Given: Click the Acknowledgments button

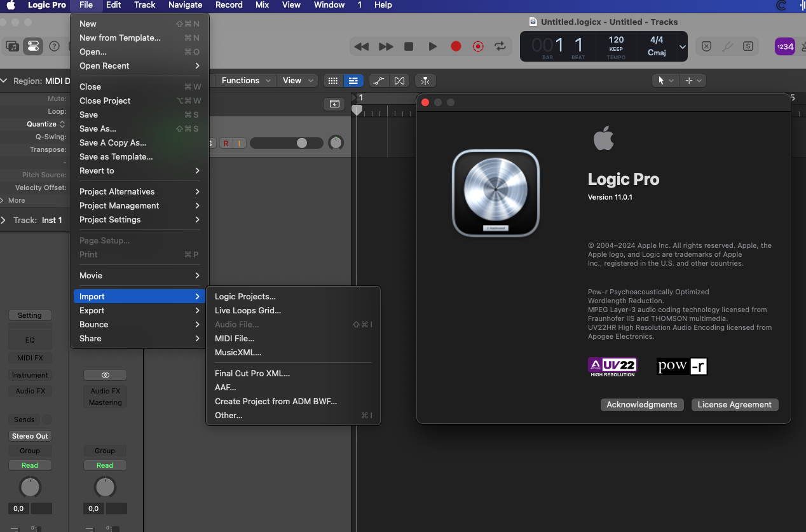Looking at the screenshot, I should point(641,405).
